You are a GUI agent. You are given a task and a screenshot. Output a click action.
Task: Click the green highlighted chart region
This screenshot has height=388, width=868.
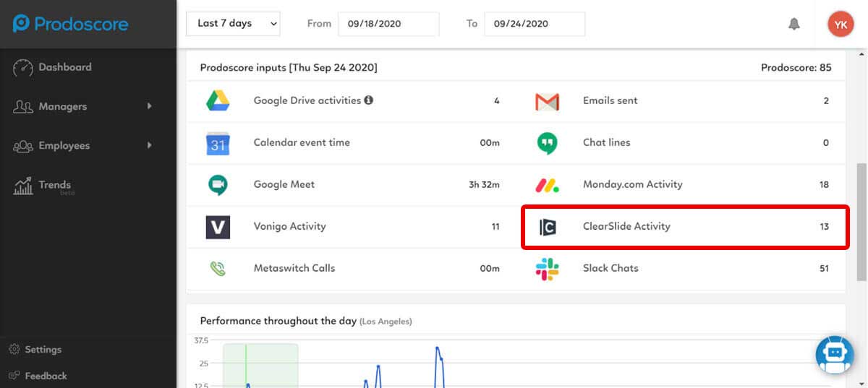tap(260, 366)
